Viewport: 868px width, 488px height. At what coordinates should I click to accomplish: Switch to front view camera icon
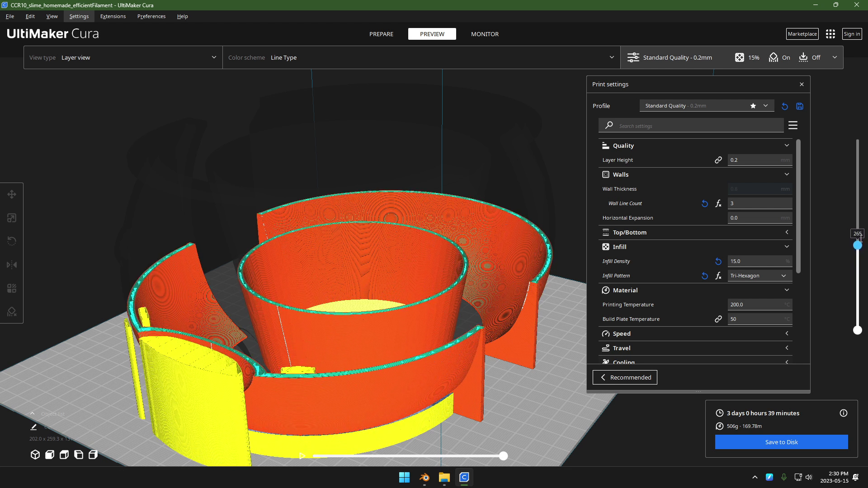click(50, 455)
